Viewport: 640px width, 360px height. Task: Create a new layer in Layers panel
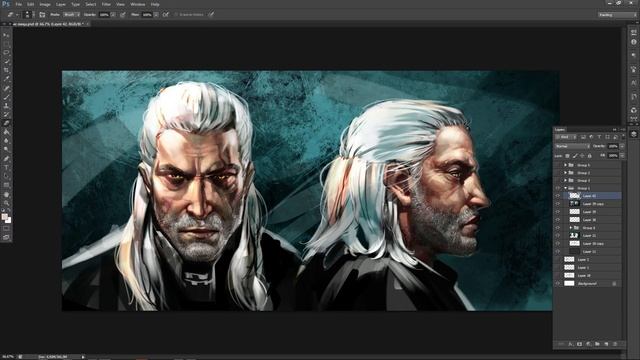(x=606, y=344)
